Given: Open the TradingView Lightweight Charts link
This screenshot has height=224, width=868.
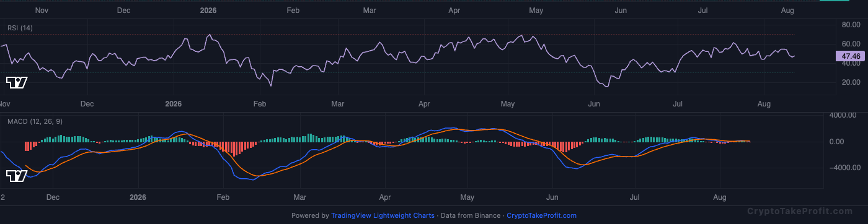Looking at the screenshot, I should (x=383, y=216).
